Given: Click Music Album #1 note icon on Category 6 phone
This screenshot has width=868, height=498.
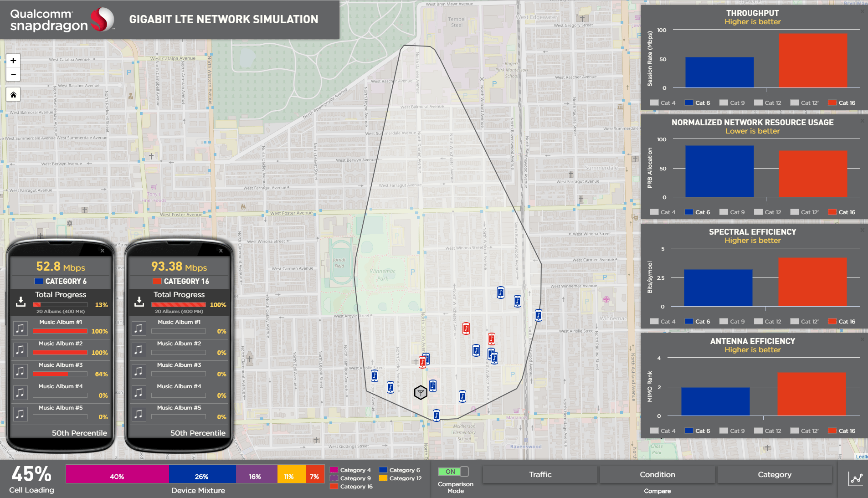Looking at the screenshot, I should click(20, 328).
